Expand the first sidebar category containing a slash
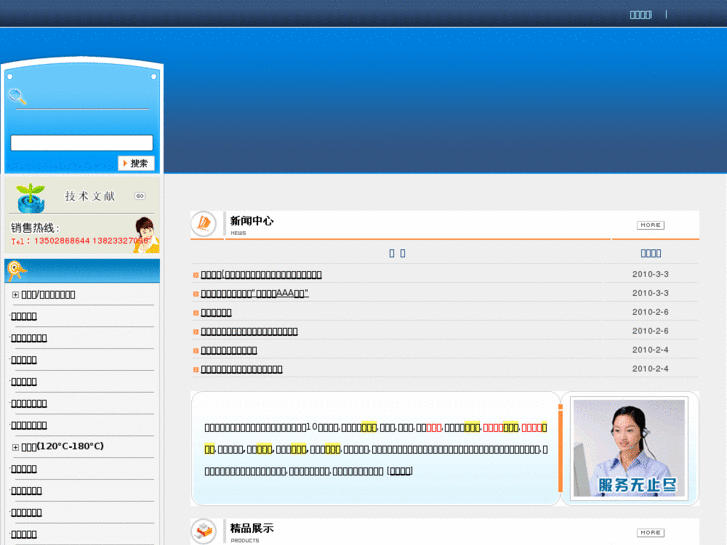 (x=15, y=295)
